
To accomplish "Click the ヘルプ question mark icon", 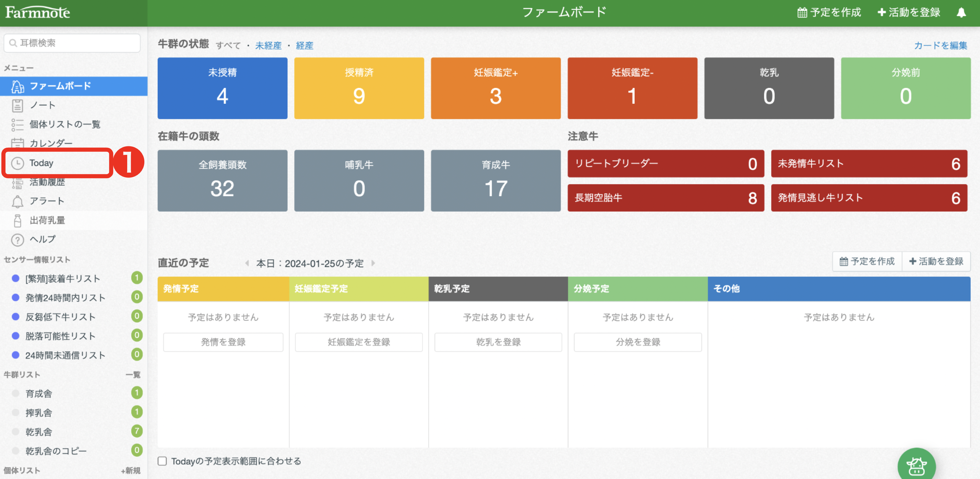I will pos(17,240).
